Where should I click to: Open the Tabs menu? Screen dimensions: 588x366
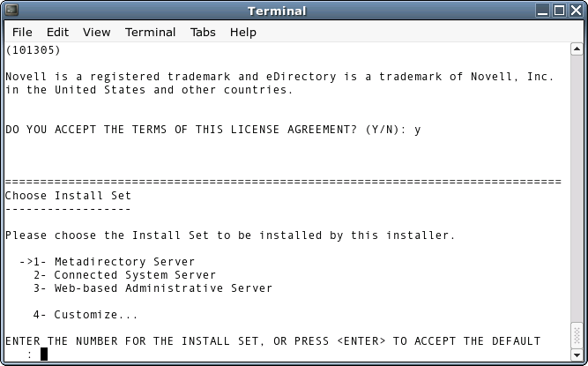coord(203,33)
